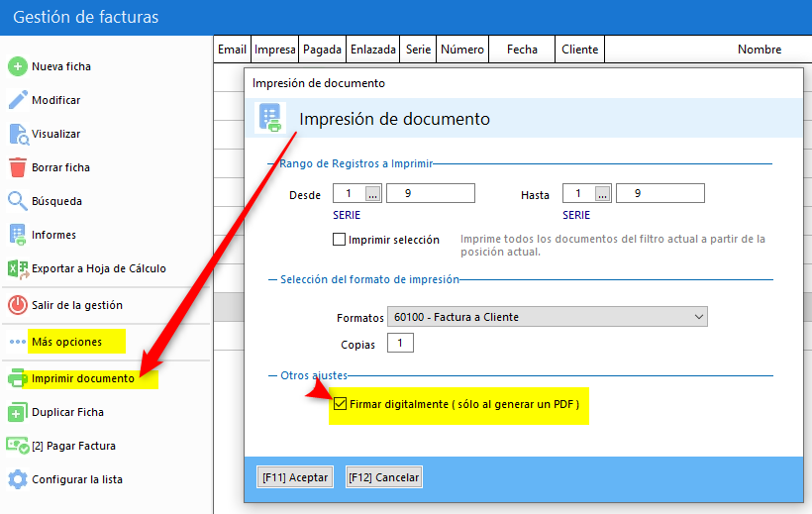The height and width of the screenshot is (514, 812).
Task: Choose [2] Pagar Factura
Action: [x=73, y=446]
